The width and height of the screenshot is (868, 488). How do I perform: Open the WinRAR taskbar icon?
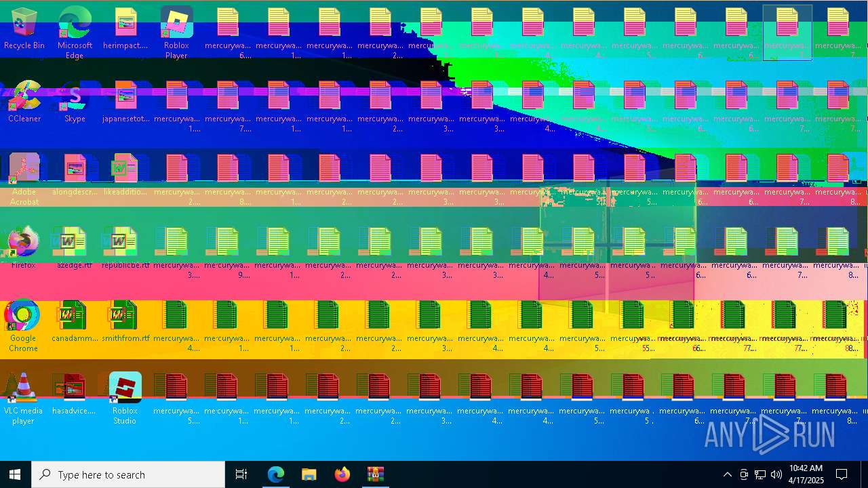(376, 474)
